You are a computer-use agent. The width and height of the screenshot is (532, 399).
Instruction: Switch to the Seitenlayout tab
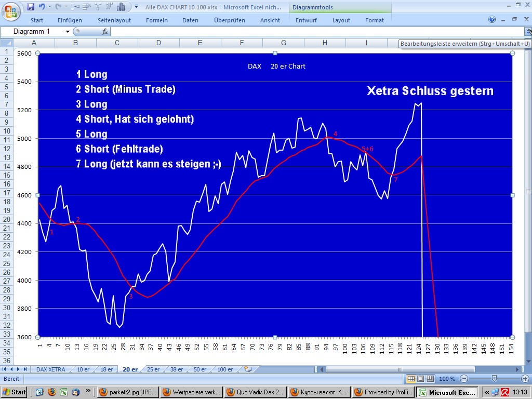coord(114,20)
